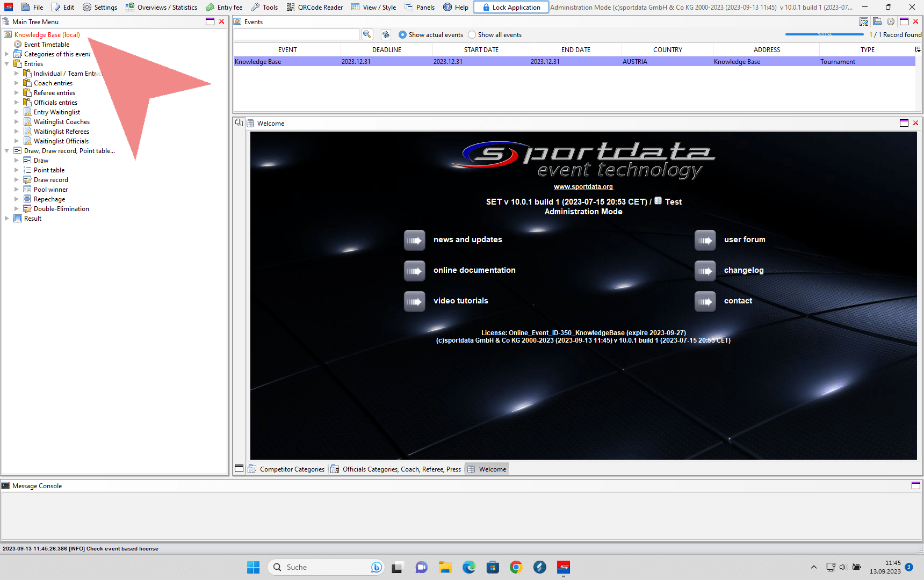Open Google Chrome from the taskbar
The height and width of the screenshot is (580, 924).
click(516, 567)
